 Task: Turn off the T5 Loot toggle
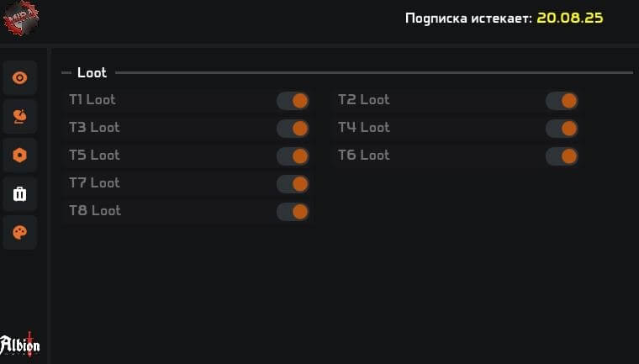pyautogui.click(x=293, y=156)
